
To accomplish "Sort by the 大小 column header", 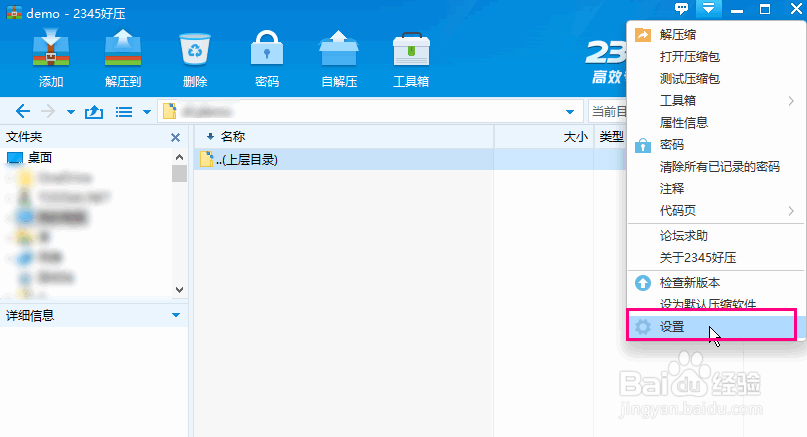I will pyautogui.click(x=575, y=137).
